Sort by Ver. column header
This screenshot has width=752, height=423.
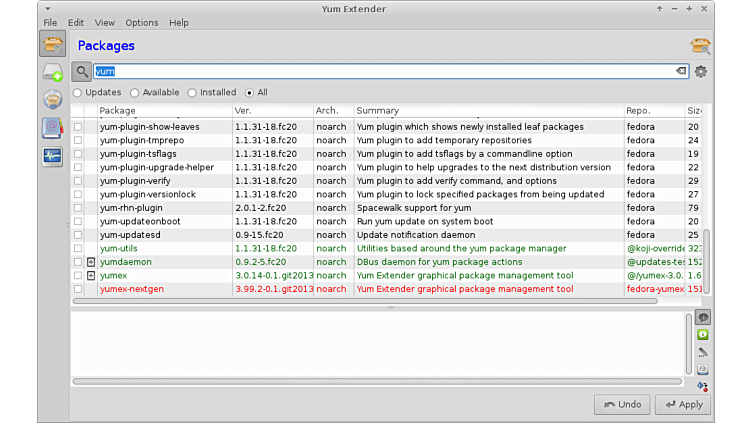[x=273, y=110]
